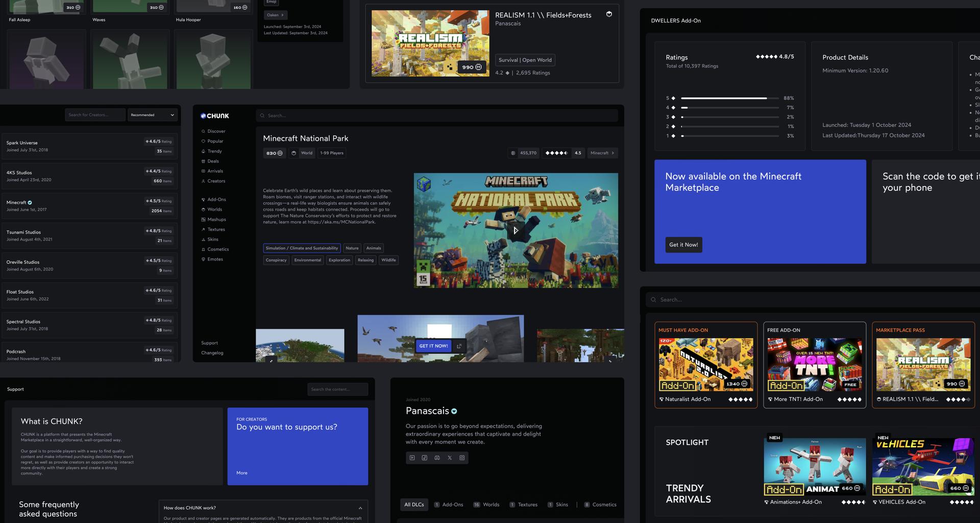Open the Support link in the sidebar
This screenshot has height=523, width=980.
[x=209, y=343]
